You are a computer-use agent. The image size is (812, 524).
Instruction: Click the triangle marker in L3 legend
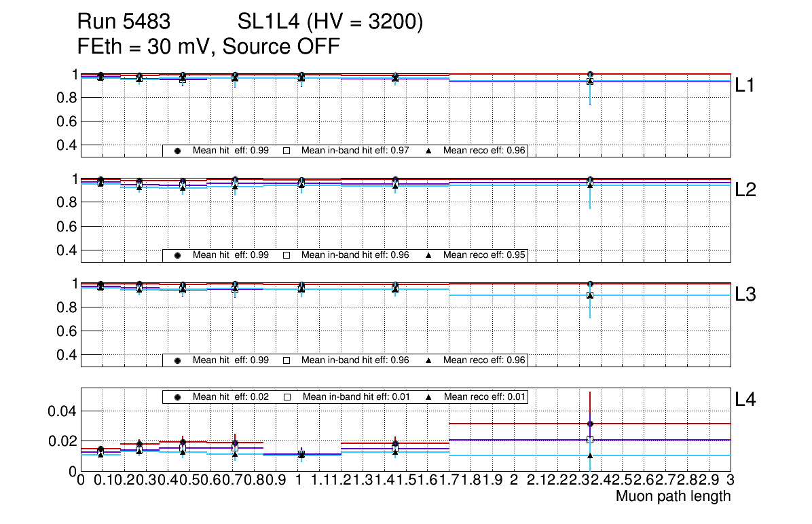pos(428,360)
